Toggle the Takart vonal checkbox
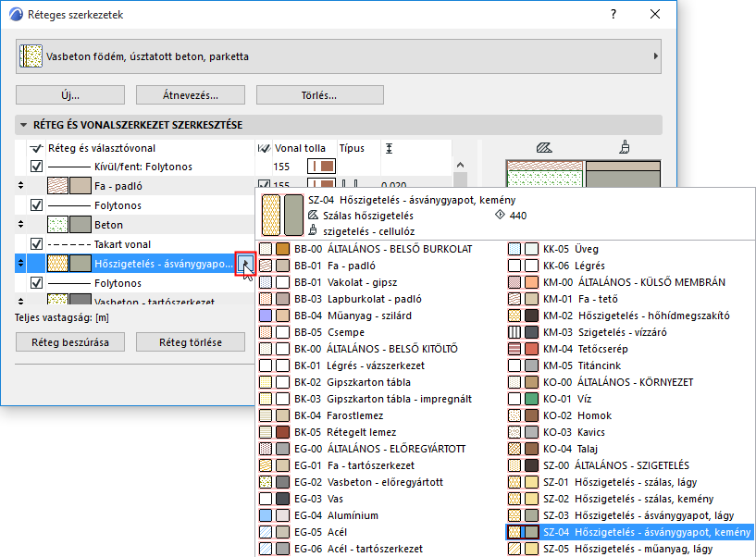The image size is (756, 557). pos(37,244)
